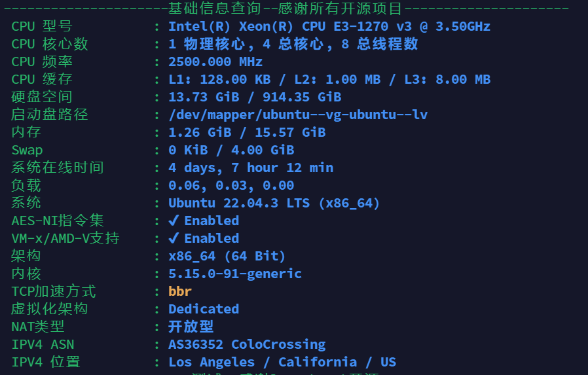Click the disk space 13.73 GiB / 914.35 GiB
588x375 pixels.
[255, 97]
